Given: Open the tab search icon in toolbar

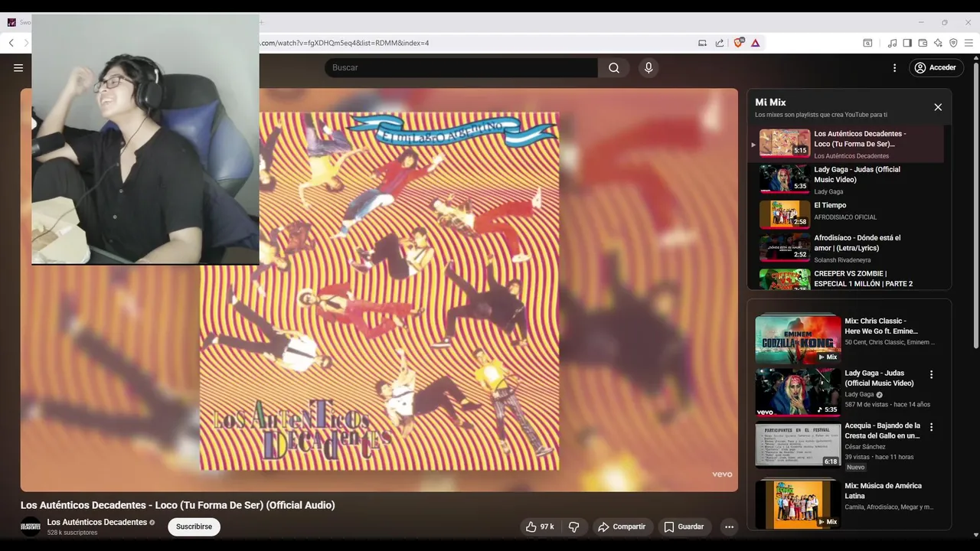Looking at the screenshot, I should coord(867,43).
